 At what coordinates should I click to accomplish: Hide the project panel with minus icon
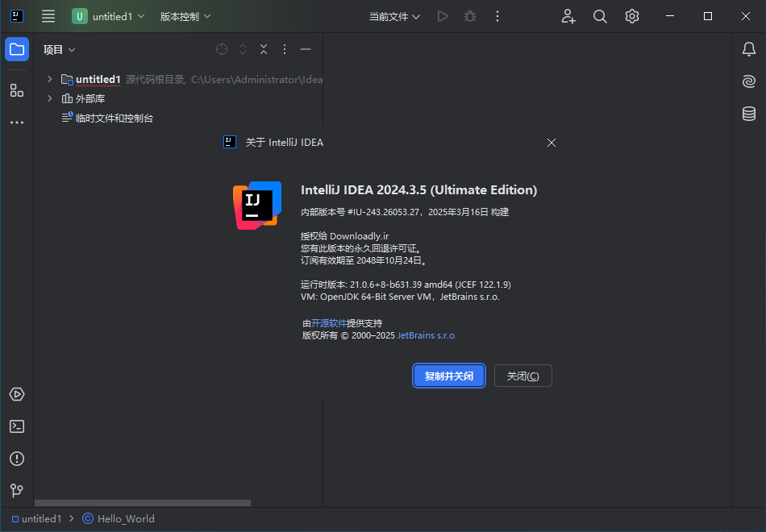(x=306, y=49)
